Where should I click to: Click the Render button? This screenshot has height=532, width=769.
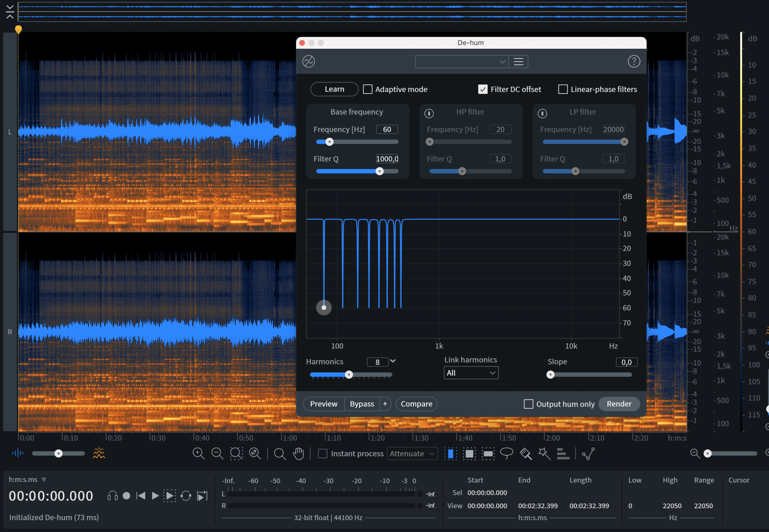click(619, 404)
